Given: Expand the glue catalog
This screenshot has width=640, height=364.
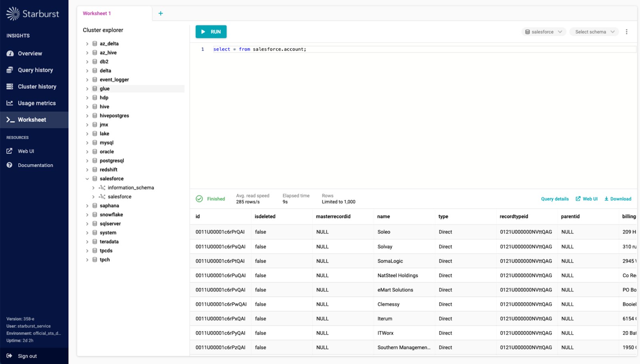Looking at the screenshot, I should click(x=87, y=89).
